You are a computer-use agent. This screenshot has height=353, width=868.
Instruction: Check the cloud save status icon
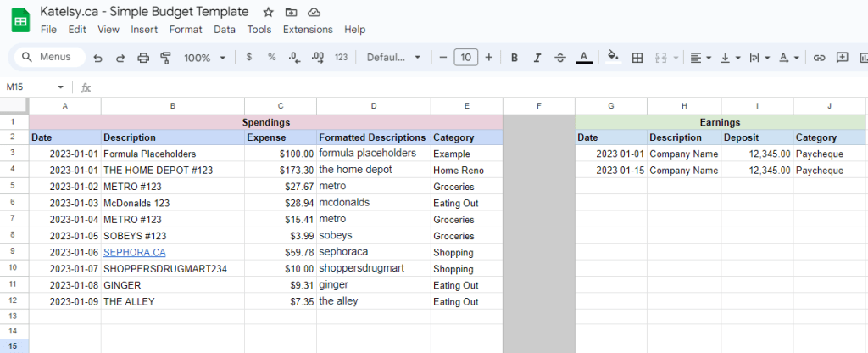(x=314, y=12)
